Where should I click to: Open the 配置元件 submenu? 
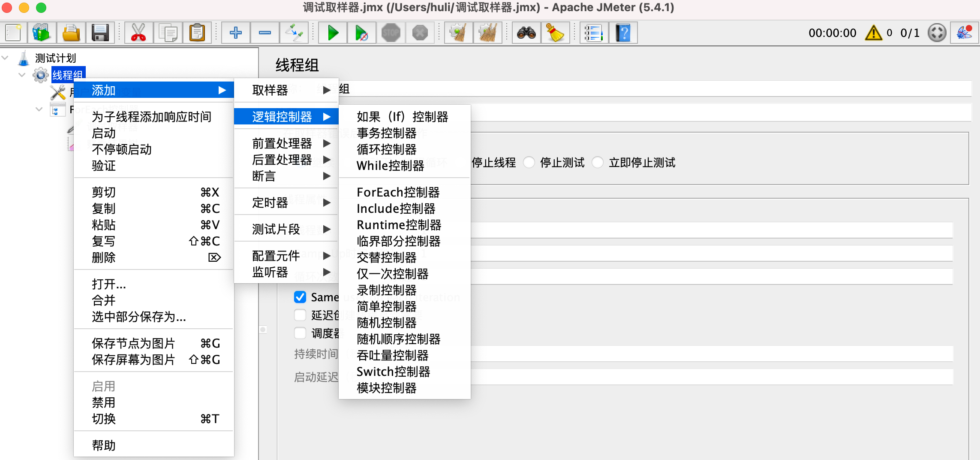click(286, 256)
